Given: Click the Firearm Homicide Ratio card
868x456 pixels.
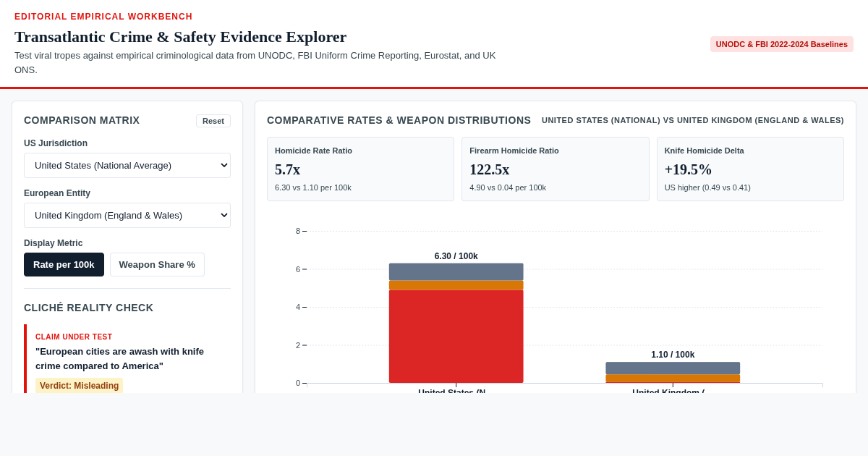Looking at the screenshot, I should 556,169.
